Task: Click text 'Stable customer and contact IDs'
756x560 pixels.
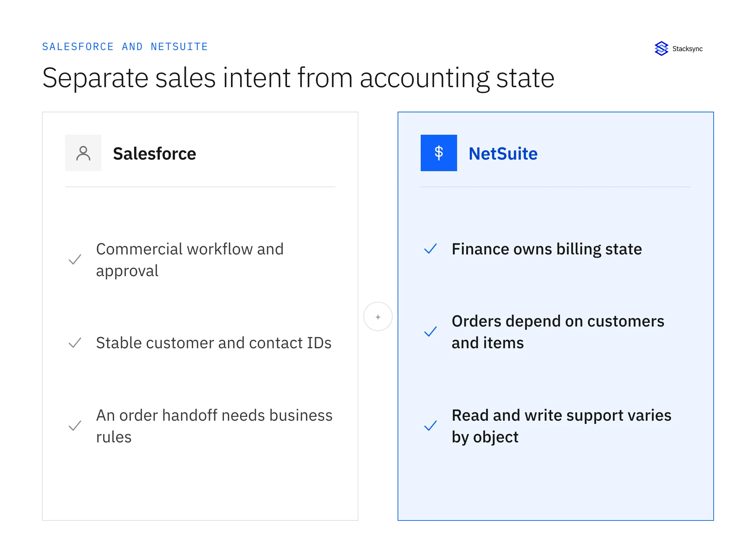Action: pos(213,343)
